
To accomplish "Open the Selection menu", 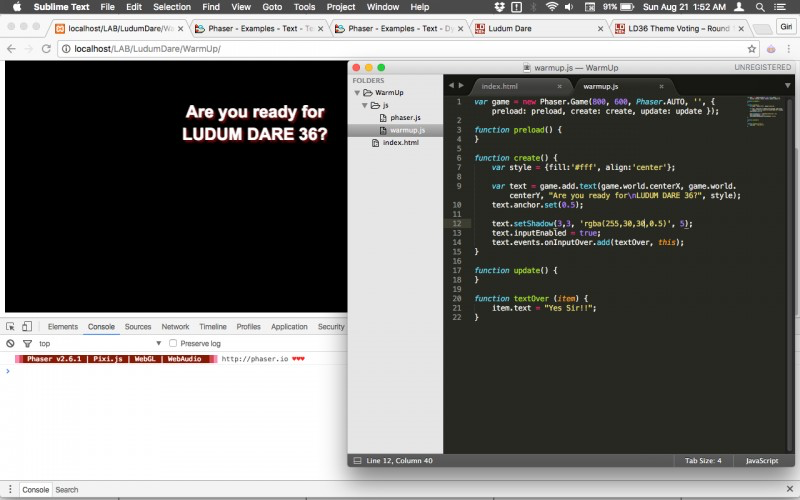I will point(172,7).
